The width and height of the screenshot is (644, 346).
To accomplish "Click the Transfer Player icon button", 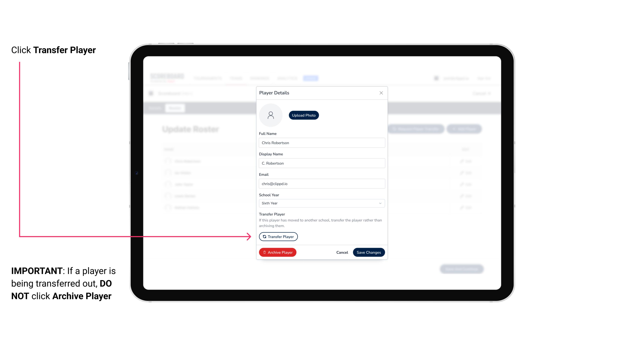I will point(278,237).
